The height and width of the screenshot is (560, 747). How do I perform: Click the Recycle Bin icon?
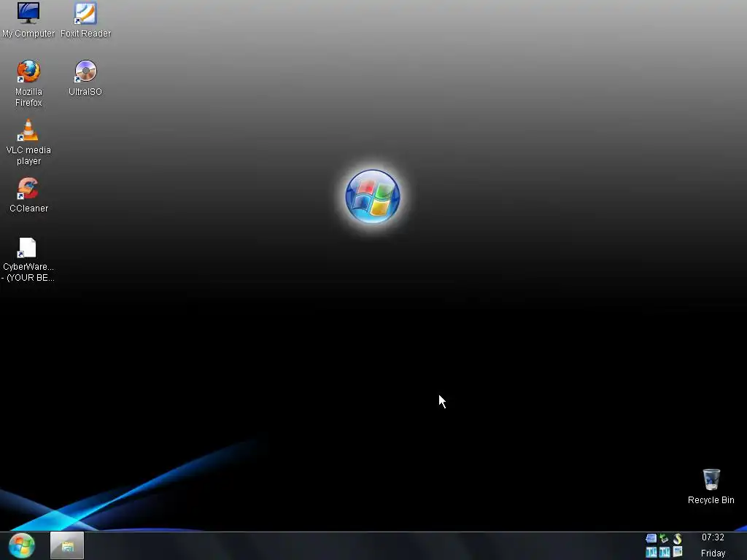[x=711, y=479]
